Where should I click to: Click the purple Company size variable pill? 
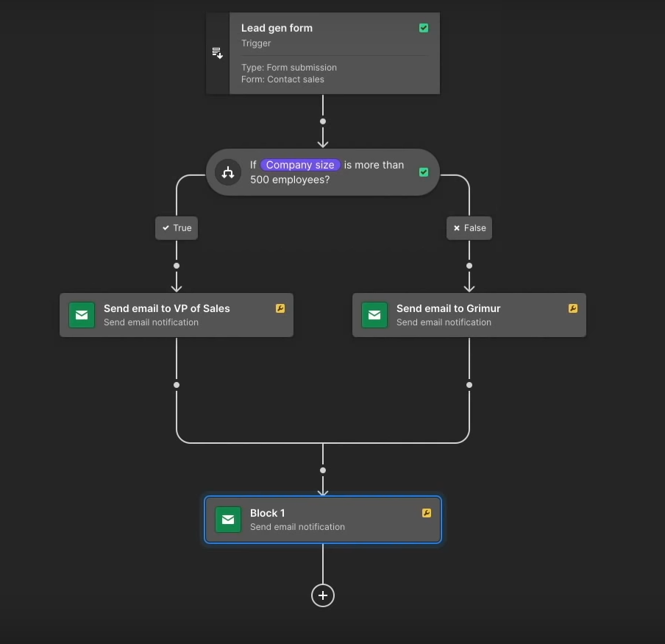coord(300,165)
